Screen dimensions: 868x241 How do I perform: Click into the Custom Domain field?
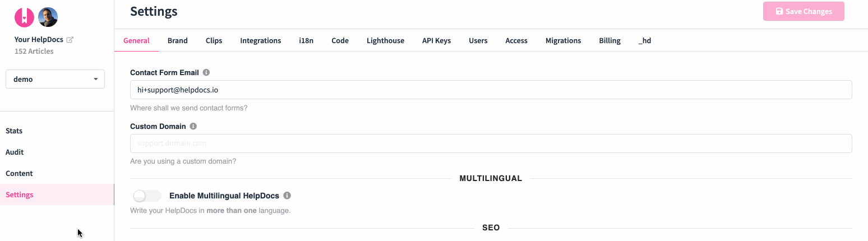click(x=491, y=143)
